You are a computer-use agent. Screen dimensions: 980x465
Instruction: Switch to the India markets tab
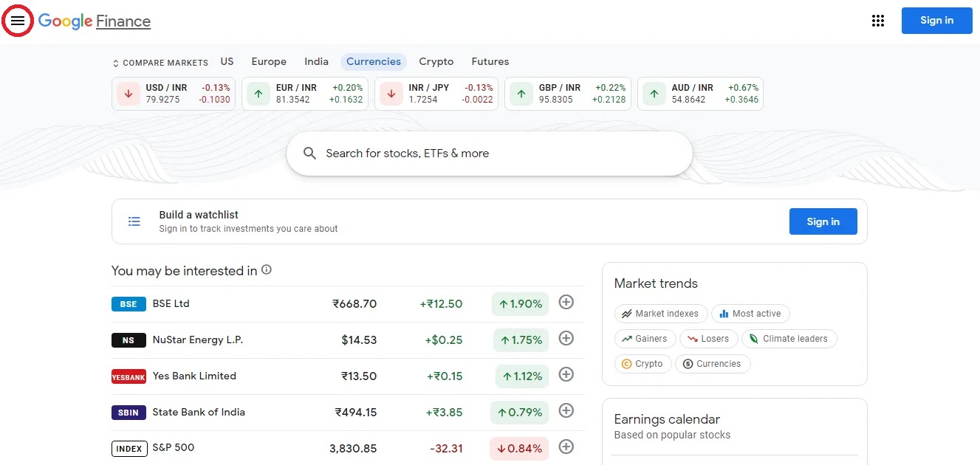click(x=316, y=61)
